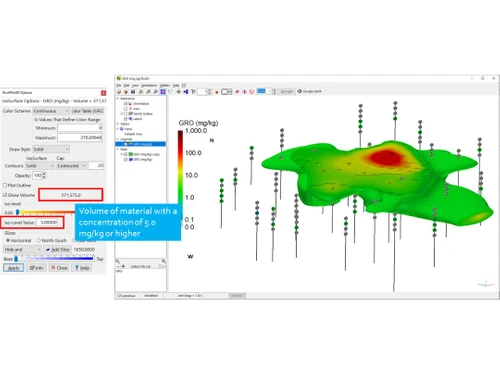Image resolution: width=500 pixels, height=375 pixels.
Task: Click the volume value 371,575.0
Action: coord(71,195)
